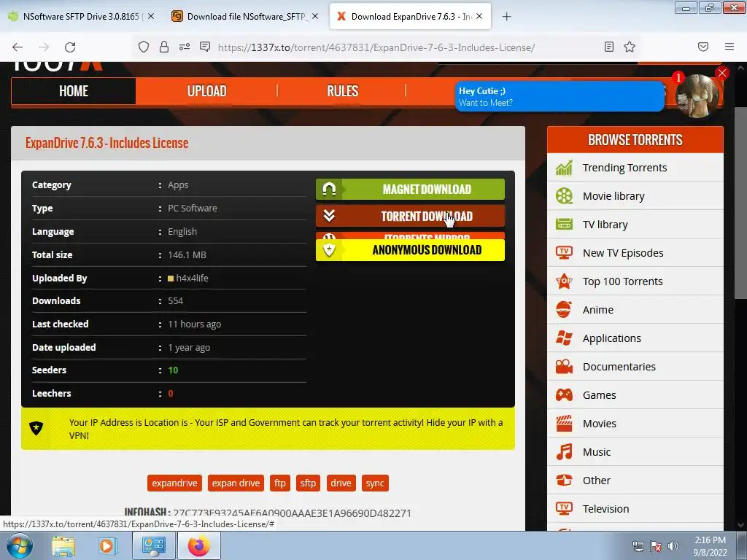Open Top 100 Torrents in sidebar

tap(635, 281)
